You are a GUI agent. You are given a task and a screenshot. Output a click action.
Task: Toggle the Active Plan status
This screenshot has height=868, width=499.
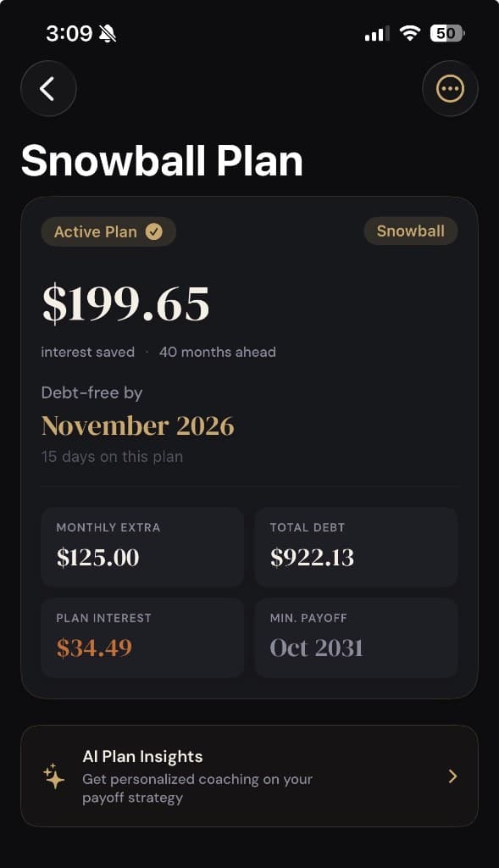point(108,231)
